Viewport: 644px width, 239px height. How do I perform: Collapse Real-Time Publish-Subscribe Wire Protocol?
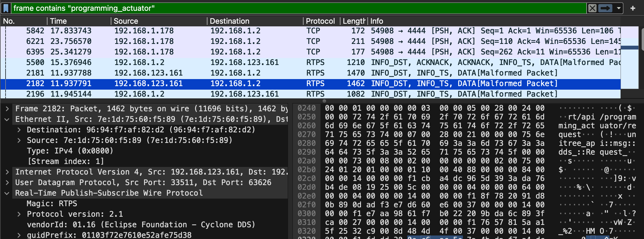pyautogui.click(x=7, y=193)
